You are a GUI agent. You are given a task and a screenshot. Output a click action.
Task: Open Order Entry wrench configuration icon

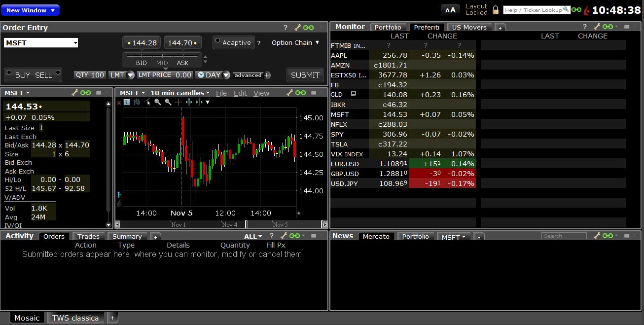tap(297, 28)
